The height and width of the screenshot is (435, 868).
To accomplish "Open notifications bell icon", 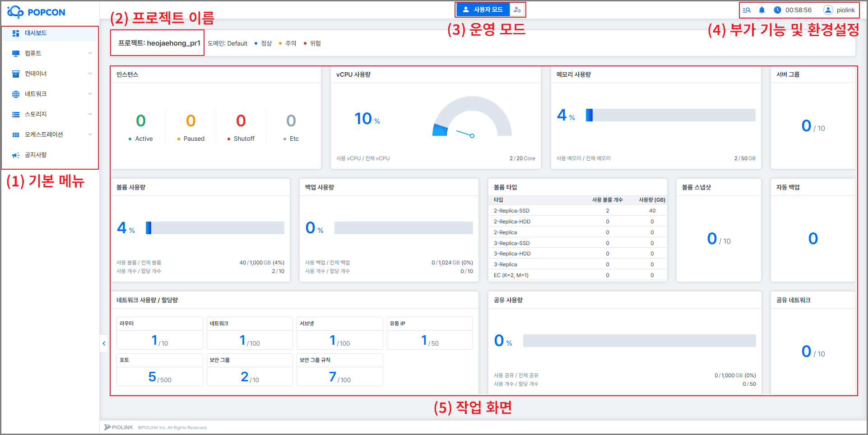I will [762, 10].
